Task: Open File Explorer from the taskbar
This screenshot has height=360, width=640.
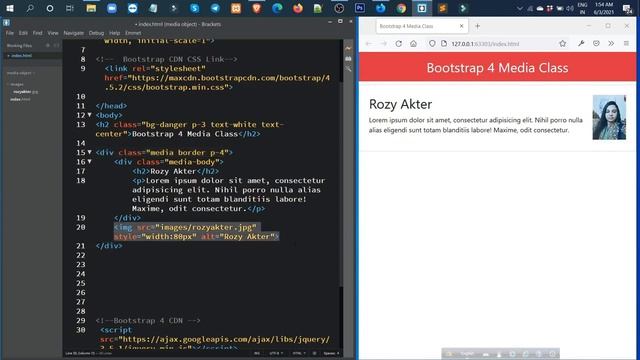Action: 91,8
